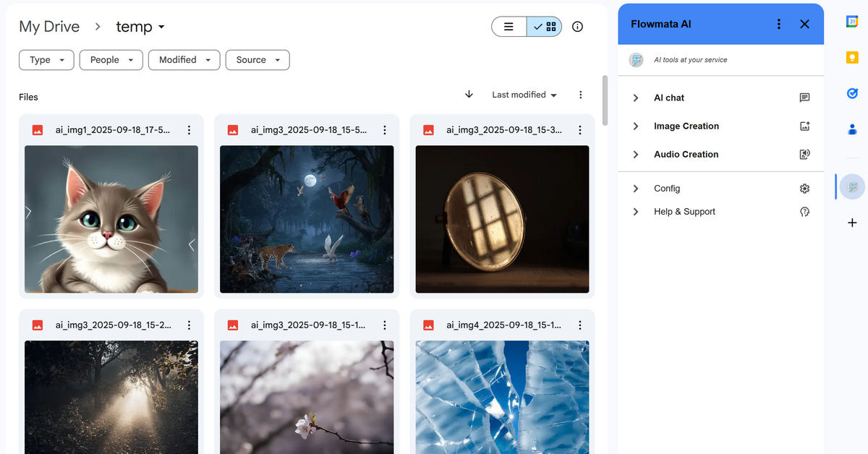The width and height of the screenshot is (868, 454).
Task: Go to My Drive in breadcrumb
Action: pyautogui.click(x=50, y=27)
